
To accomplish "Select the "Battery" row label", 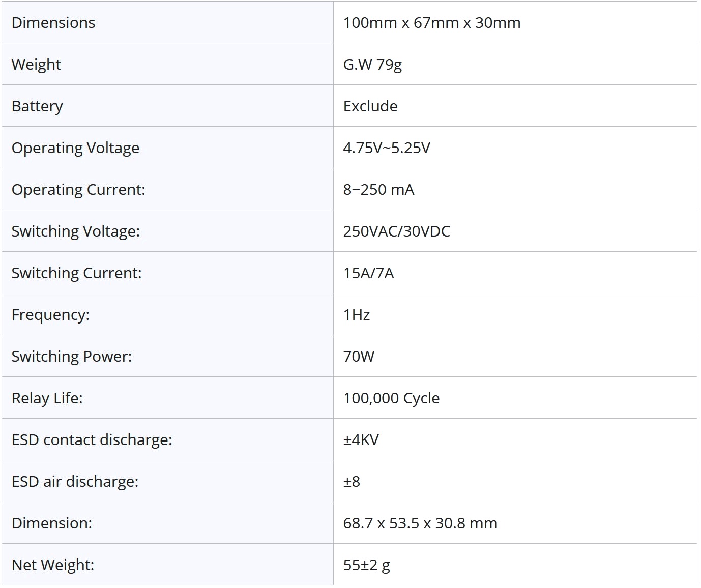I will coord(37,106).
